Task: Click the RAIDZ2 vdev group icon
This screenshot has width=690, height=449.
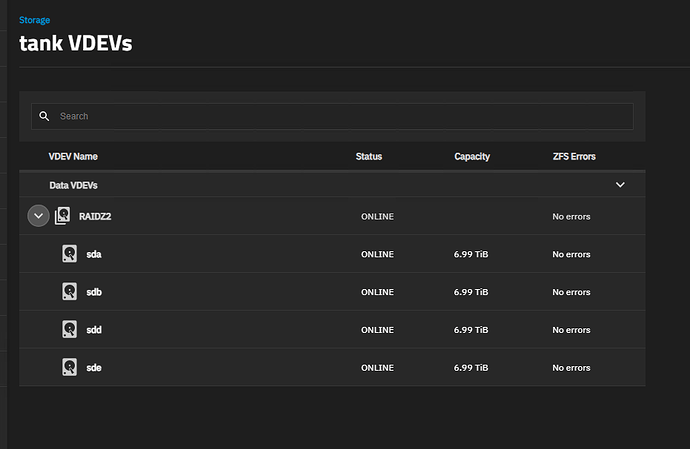Action: 63,216
